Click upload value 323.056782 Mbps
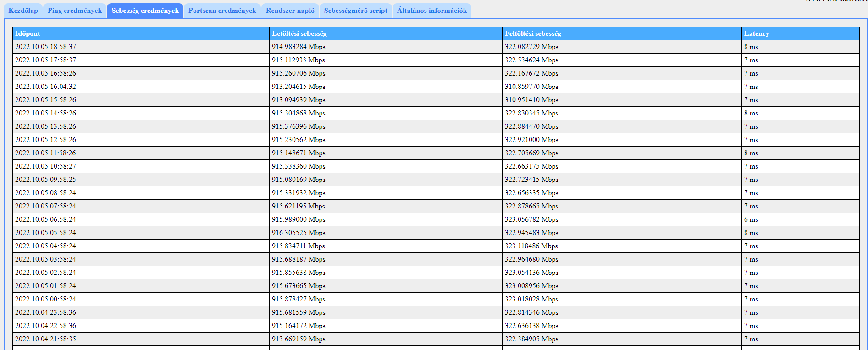The height and width of the screenshot is (350, 868). 531,219
